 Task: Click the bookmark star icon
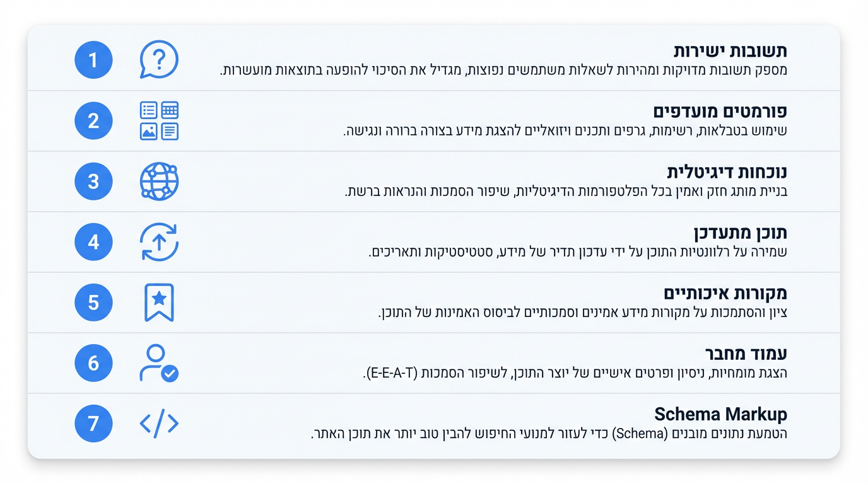pyautogui.click(x=159, y=302)
